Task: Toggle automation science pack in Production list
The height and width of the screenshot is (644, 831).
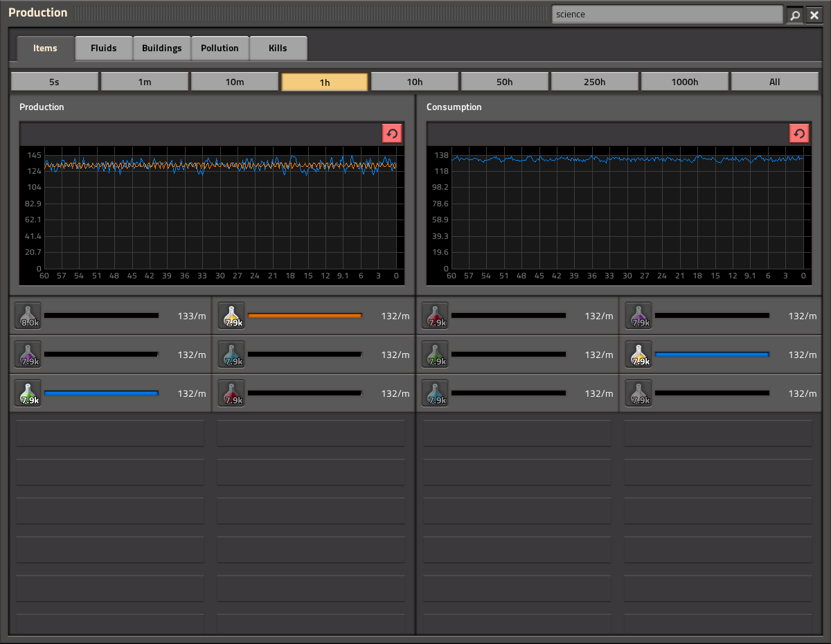Action: click(232, 393)
